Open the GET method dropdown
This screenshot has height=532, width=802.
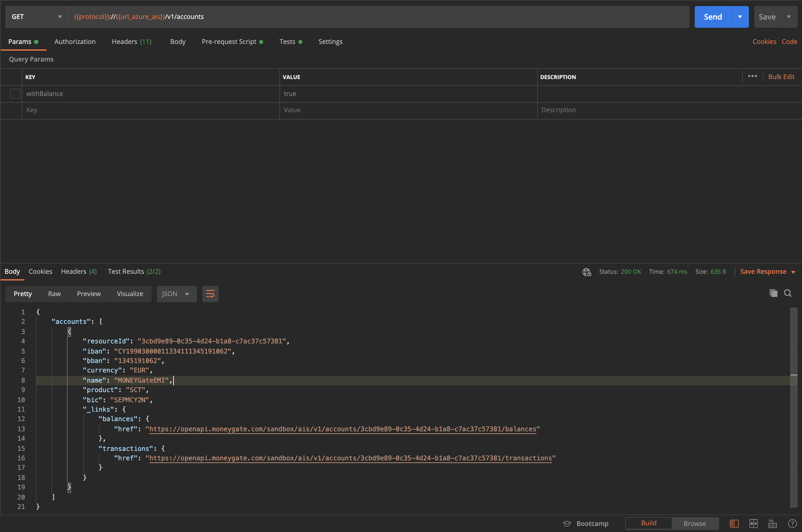pos(36,17)
